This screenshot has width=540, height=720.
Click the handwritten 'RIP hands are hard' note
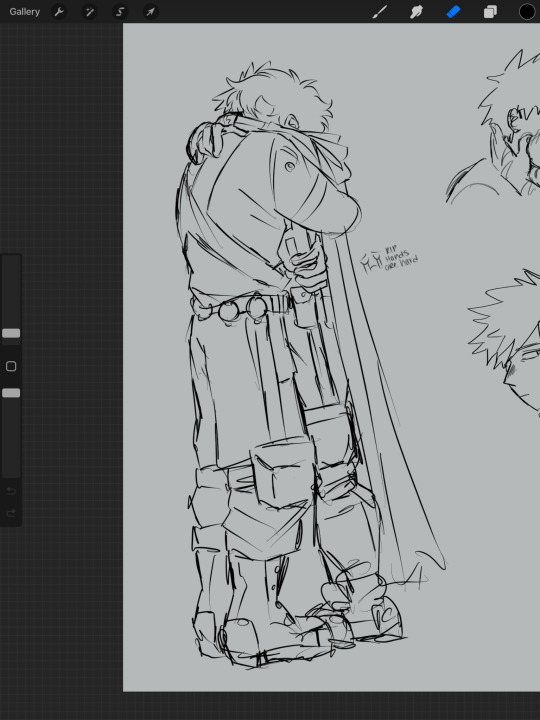coord(400,259)
